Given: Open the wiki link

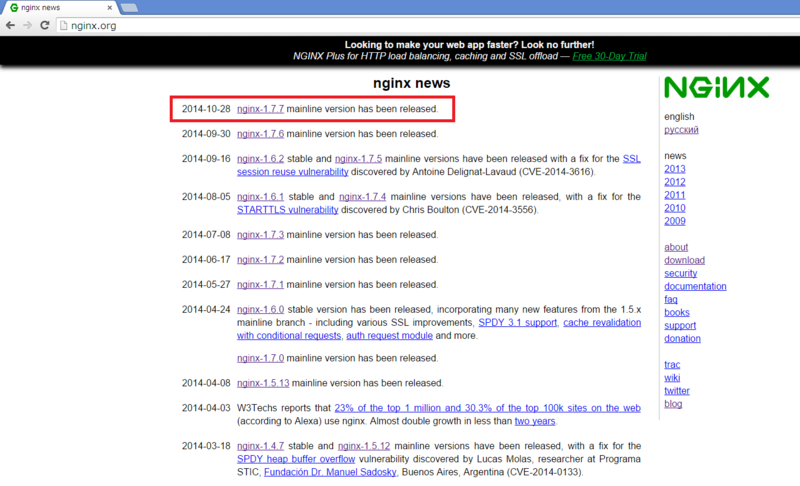Looking at the screenshot, I should (672, 378).
